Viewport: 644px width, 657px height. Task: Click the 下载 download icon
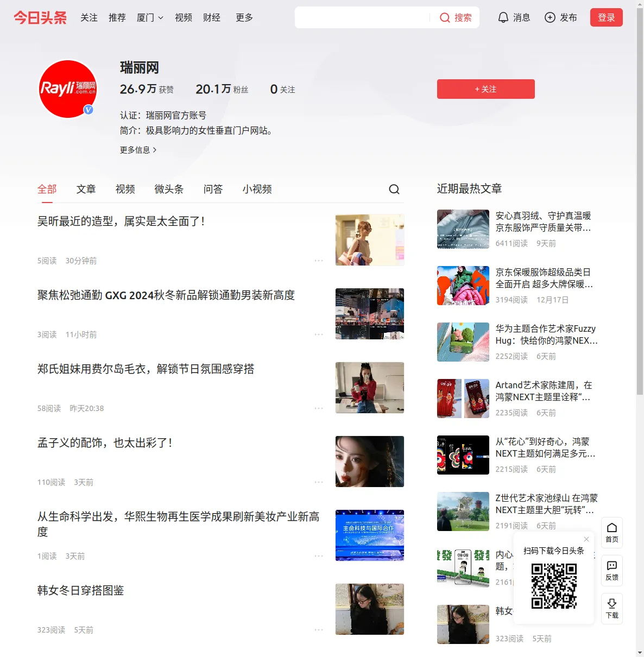tap(612, 609)
